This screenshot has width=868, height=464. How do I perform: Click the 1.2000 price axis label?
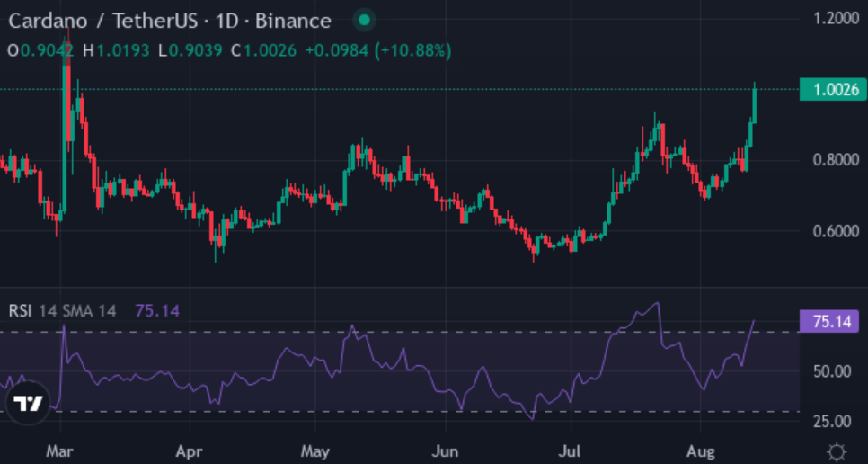pyautogui.click(x=836, y=18)
